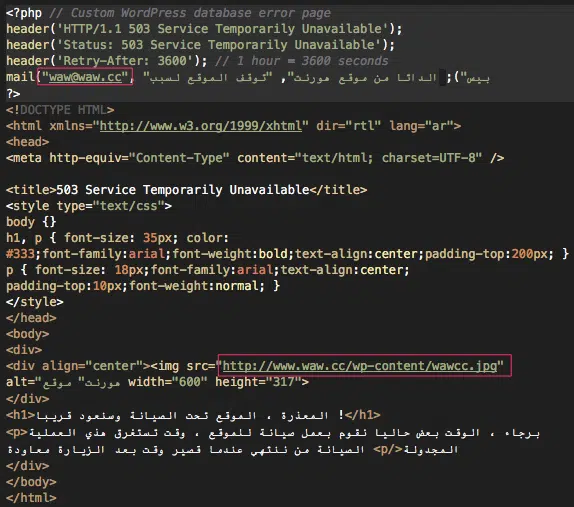Click the wawcc.jpg image source URL

360,366
